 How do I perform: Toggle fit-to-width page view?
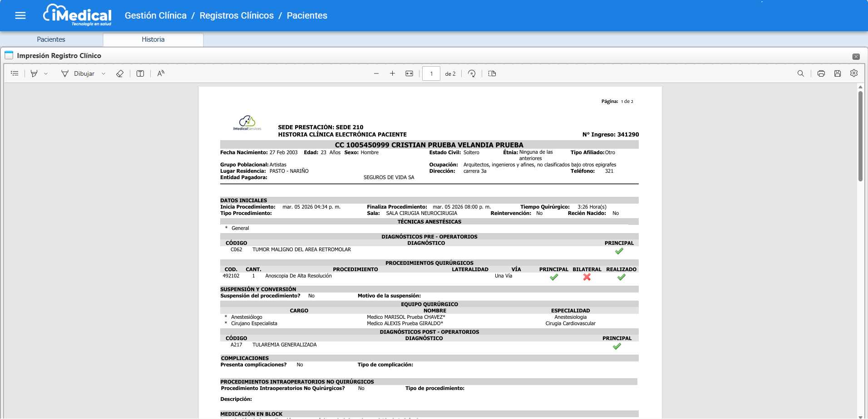point(409,73)
